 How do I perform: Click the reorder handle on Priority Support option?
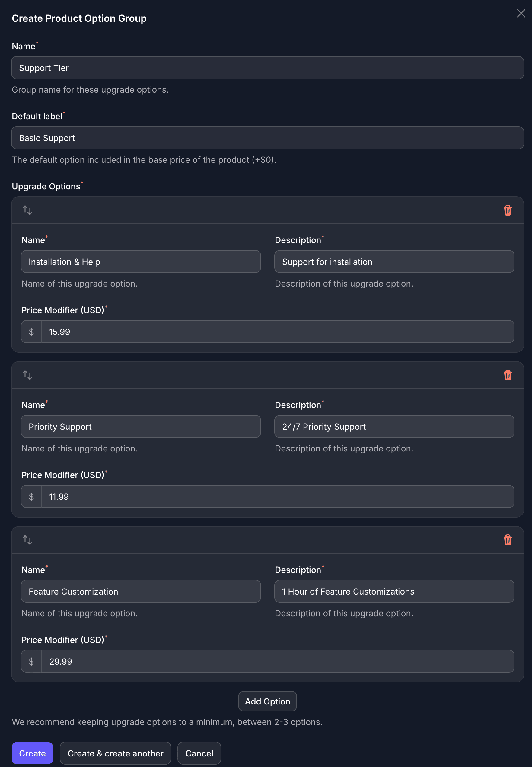(27, 375)
